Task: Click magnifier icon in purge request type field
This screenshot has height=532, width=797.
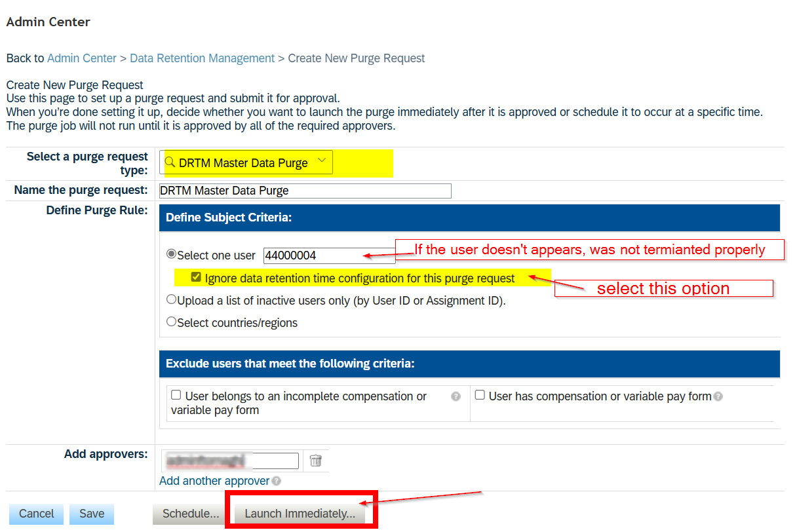Action: pos(170,162)
